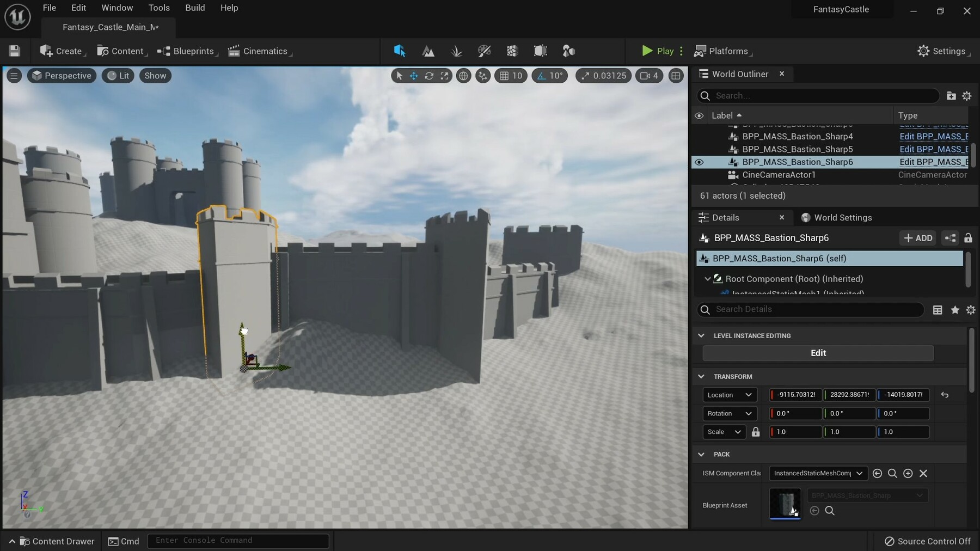Save the current level
This screenshot has width=980, height=551.
[15, 51]
